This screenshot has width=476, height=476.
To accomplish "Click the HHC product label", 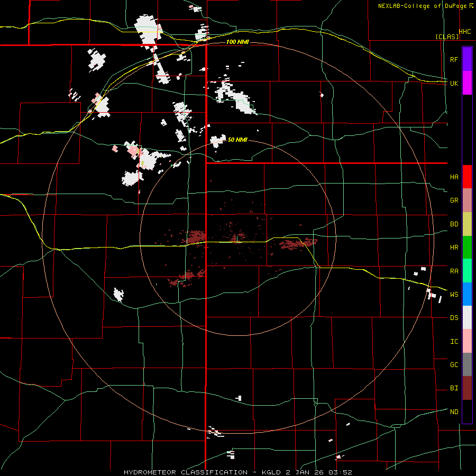I will click(465, 32).
